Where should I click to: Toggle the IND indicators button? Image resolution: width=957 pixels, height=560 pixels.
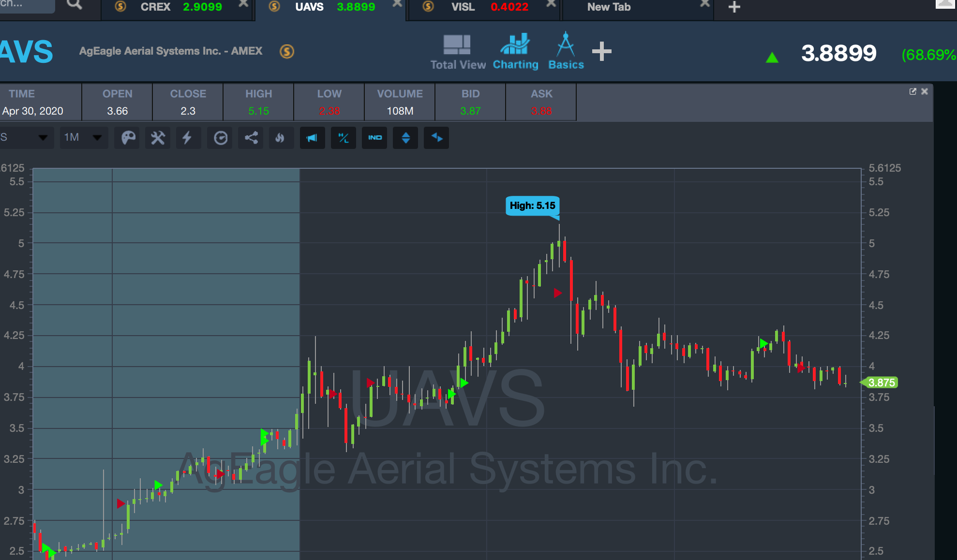pos(374,138)
